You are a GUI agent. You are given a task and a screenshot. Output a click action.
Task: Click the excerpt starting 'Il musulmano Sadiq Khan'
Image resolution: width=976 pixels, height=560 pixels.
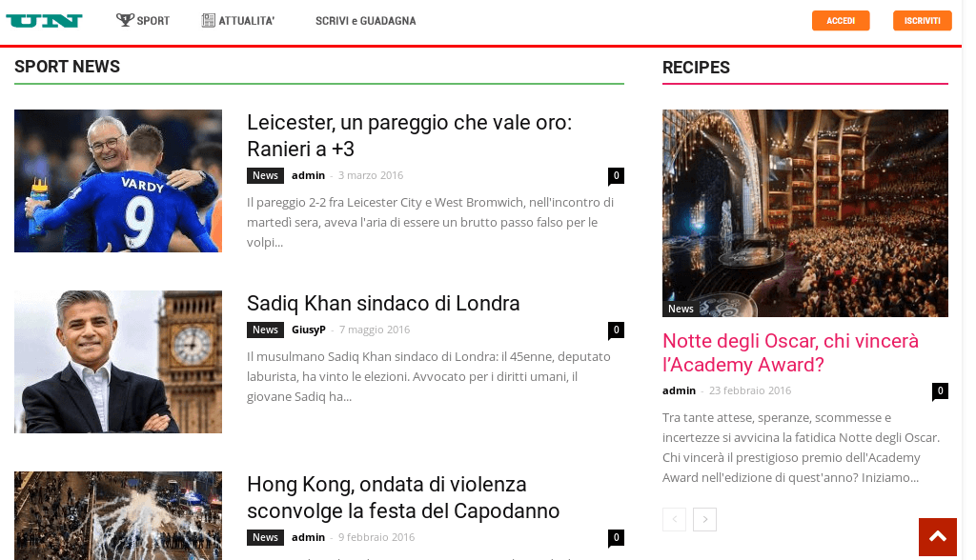[x=429, y=376]
